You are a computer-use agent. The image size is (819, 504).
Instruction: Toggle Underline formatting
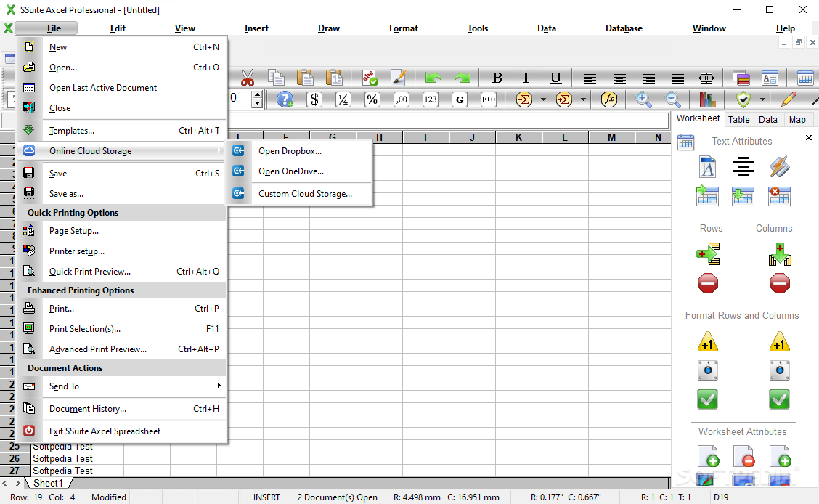pos(555,78)
